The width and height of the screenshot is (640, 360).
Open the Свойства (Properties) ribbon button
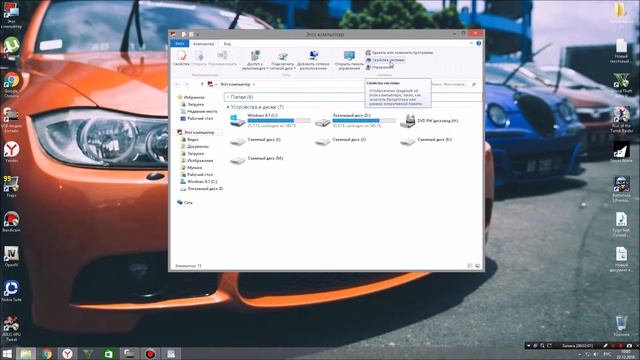tap(181, 58)
